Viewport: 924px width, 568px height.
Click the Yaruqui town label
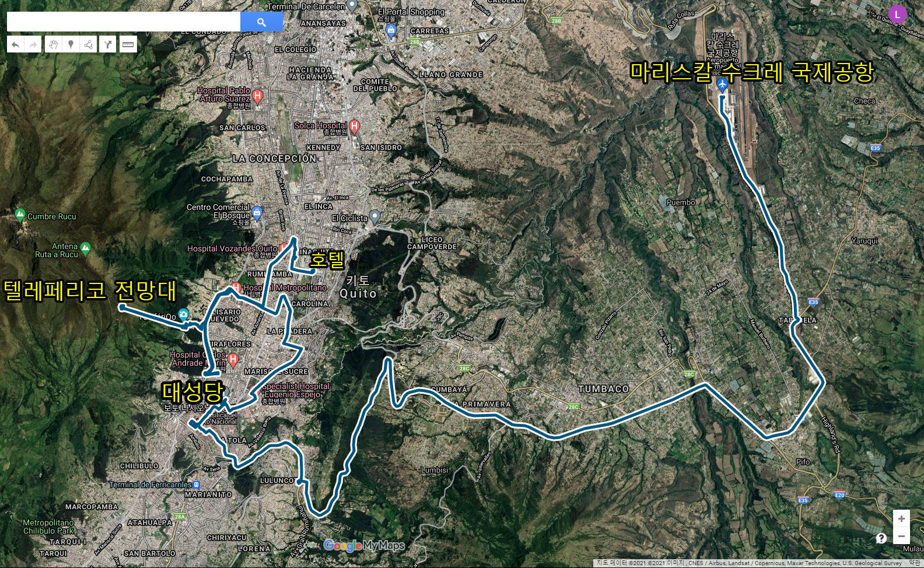pos(864,241)
